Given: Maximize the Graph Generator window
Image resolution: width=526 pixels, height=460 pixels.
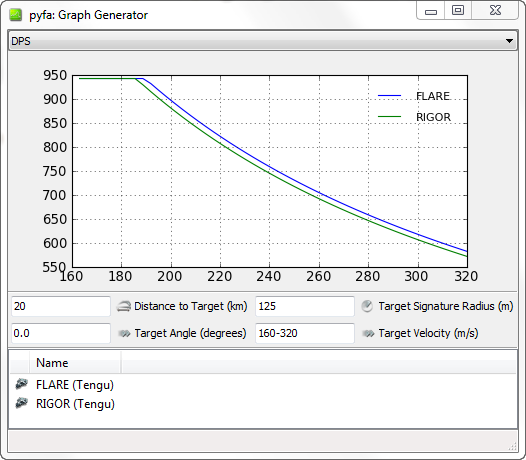Looking at the screenshot, I should [x=458, y=10].
